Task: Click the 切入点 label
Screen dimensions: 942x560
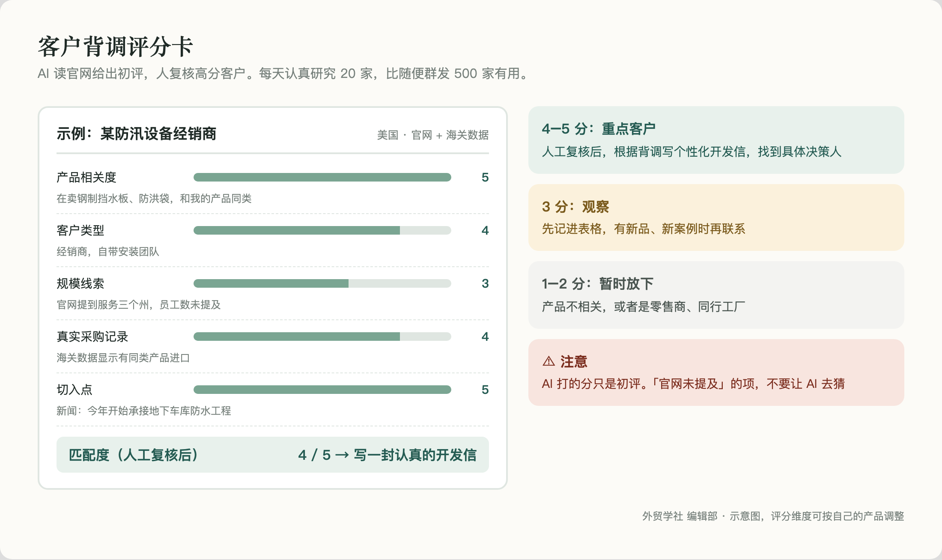Action: 75,390
